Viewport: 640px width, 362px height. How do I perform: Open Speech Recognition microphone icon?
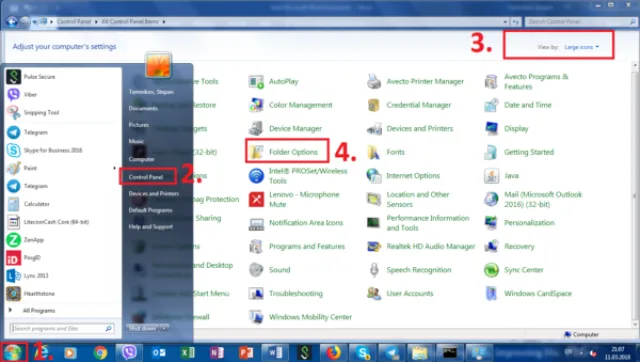tap(374, 270)
